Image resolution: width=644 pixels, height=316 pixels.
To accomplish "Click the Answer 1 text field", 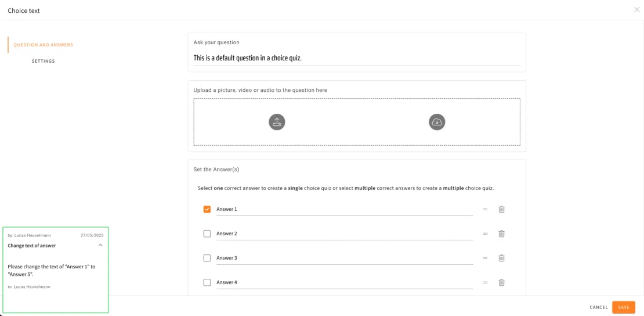I will [x=344, y=209].
